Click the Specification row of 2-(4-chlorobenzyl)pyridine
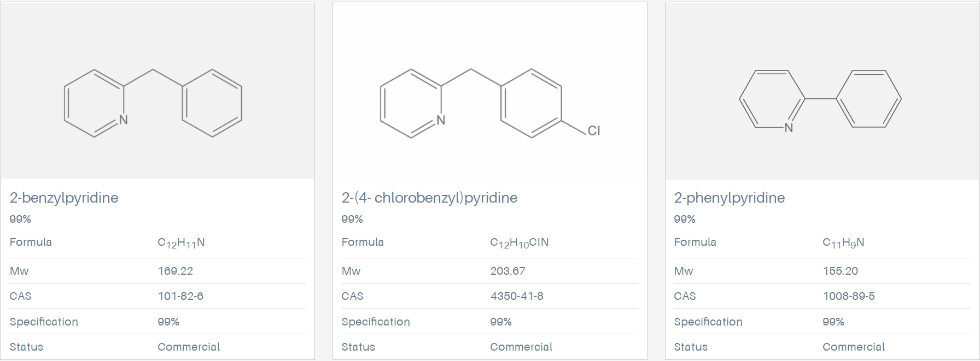The height and width of the screenshot is (361, 980). tap(489, 322)
